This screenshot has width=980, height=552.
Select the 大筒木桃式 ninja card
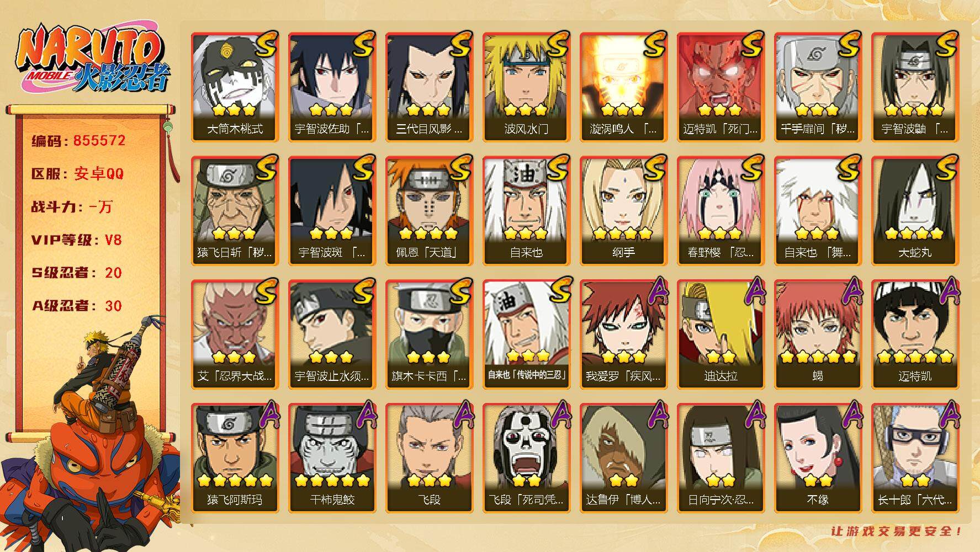[235, 87]
